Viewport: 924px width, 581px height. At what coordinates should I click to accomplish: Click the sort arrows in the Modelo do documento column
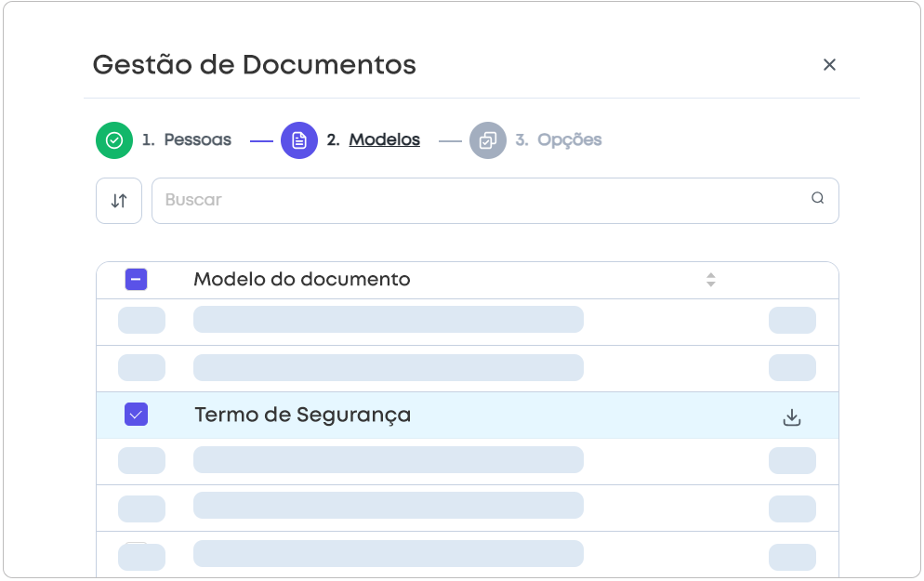coord(710,280)
